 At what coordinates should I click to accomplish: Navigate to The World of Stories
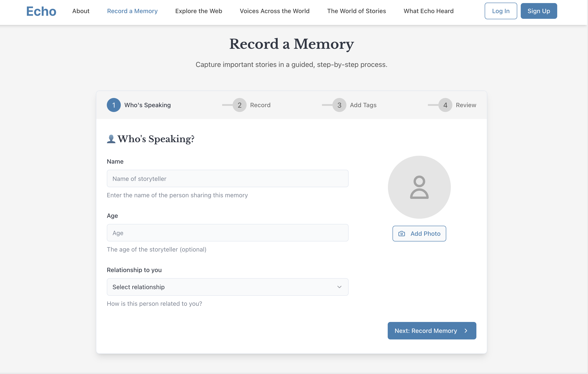point(356,11)
